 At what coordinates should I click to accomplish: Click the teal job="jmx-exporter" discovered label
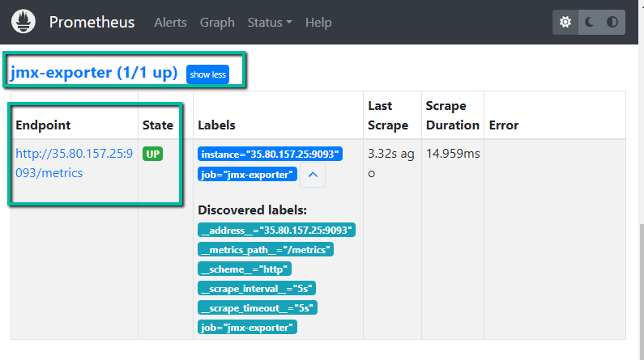coord(247,327)
